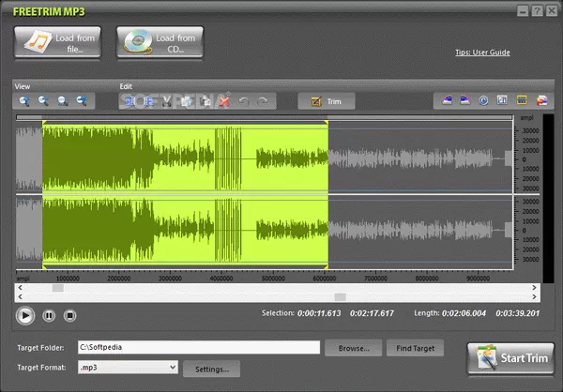Image resolution: width=563 pixels, height=392 pixels.
Task: Click the first zoom magnifier in View
Action: pyautogui.click(x=24, y=100)
